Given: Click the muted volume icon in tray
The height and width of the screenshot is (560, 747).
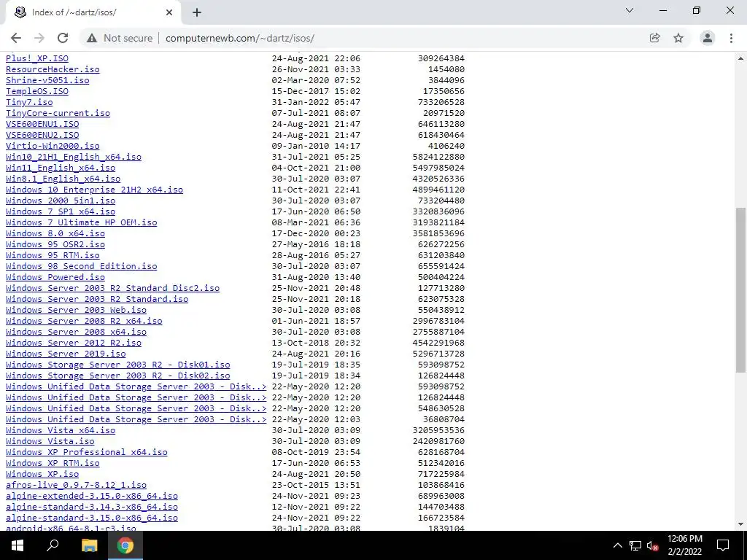Looking at the screenshot, I should coord(652,545).
